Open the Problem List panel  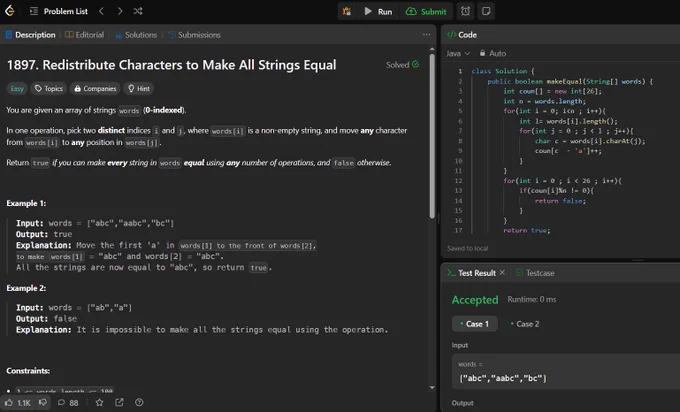pyautogui.click(x=59, y=11)
